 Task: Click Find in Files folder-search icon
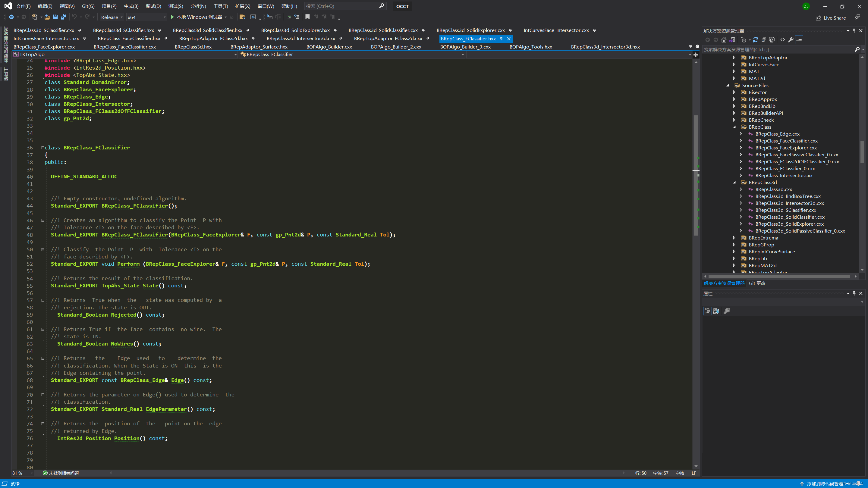click(x=242, y=17)
